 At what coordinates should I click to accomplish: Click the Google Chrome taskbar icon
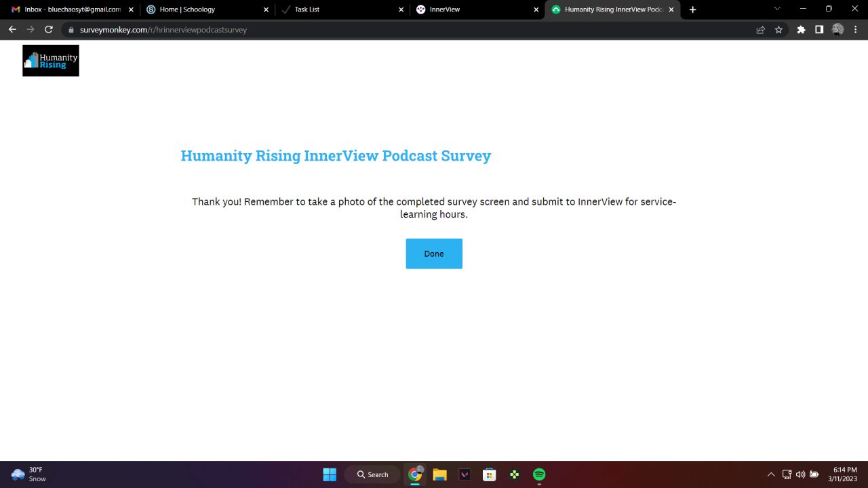tap(415, 474)
